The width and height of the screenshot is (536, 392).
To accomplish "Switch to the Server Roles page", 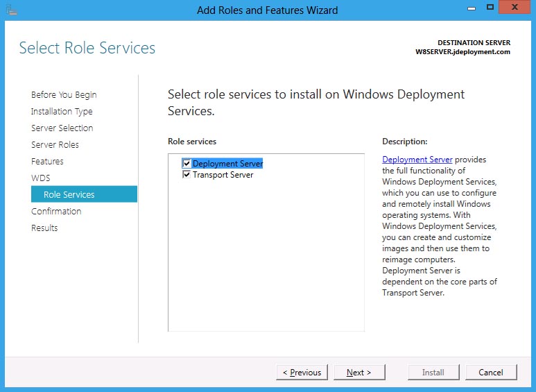I will [x=55, y=145].
